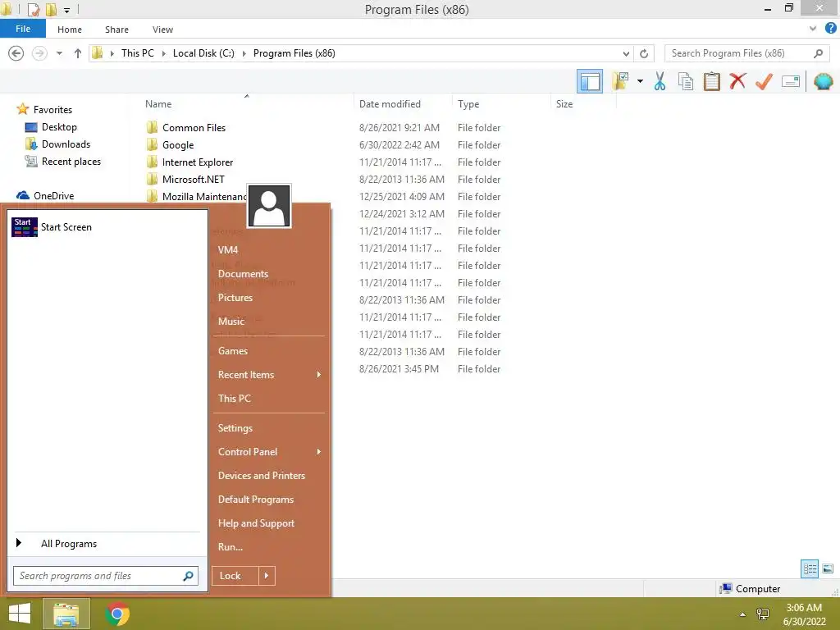Select the Microsoft.NET folder
The width and height of the screenshot is (840, 630).
click(193, 179)
